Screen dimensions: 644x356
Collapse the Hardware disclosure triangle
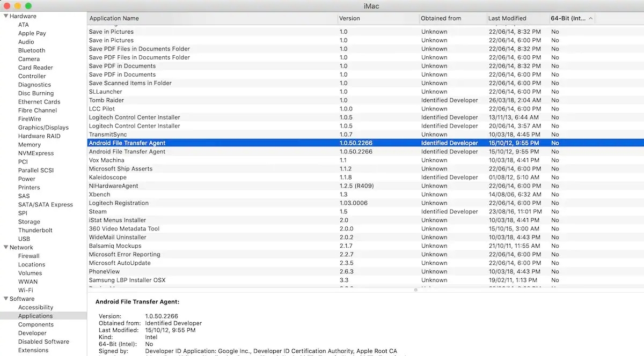(x=5, y=16)
